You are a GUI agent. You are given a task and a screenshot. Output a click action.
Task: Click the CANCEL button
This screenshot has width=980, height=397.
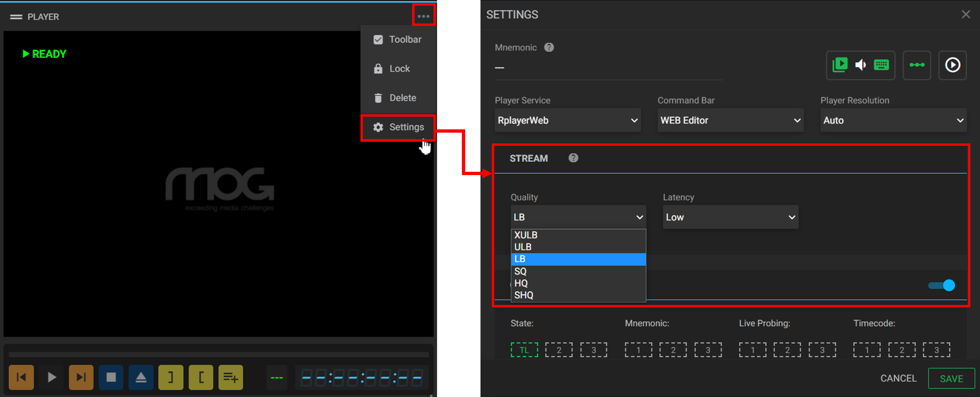tap(898, 378)
